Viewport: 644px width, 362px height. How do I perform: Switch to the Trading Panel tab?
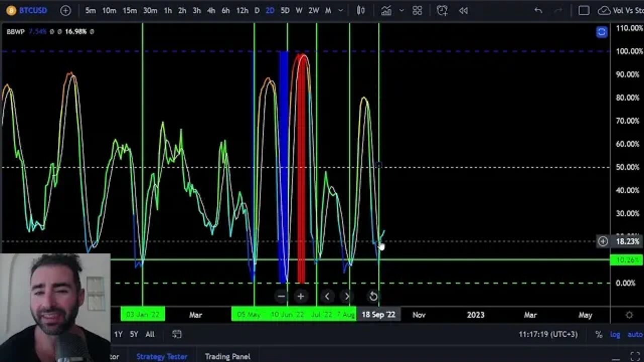coord(227,356)
